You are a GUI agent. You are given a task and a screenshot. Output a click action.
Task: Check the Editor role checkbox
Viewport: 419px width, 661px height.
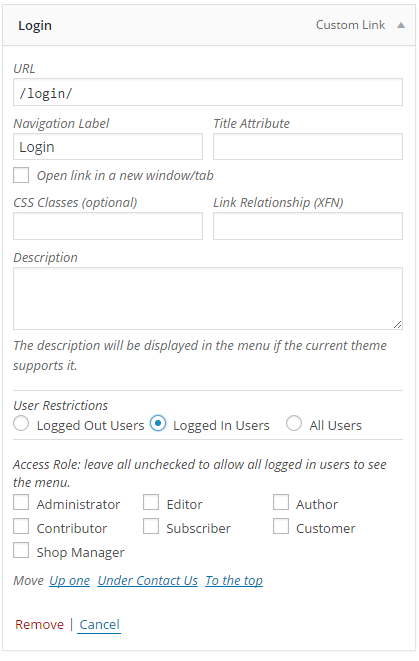point(151,502)
